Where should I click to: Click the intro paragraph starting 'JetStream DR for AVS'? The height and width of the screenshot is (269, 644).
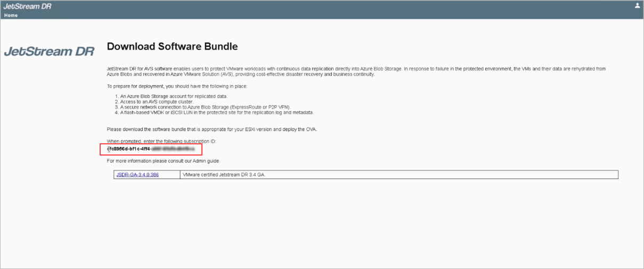click(x=356, y=69)
